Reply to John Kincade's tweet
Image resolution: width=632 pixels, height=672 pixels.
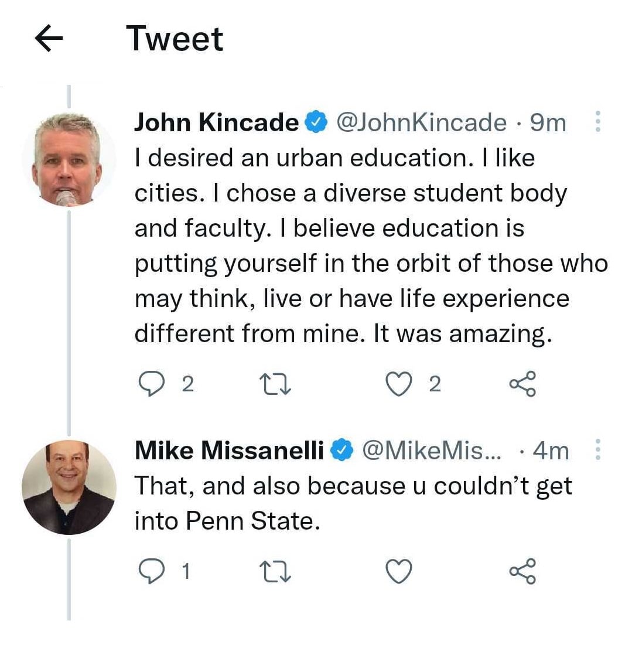point(151,384)
